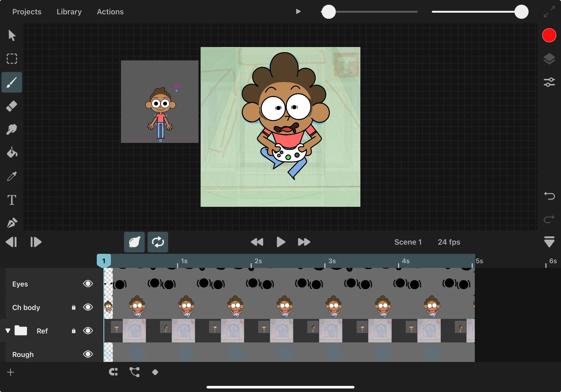Activate the Text tool
The width and height of the screenshot is (561, 392).
coord(12,200)
